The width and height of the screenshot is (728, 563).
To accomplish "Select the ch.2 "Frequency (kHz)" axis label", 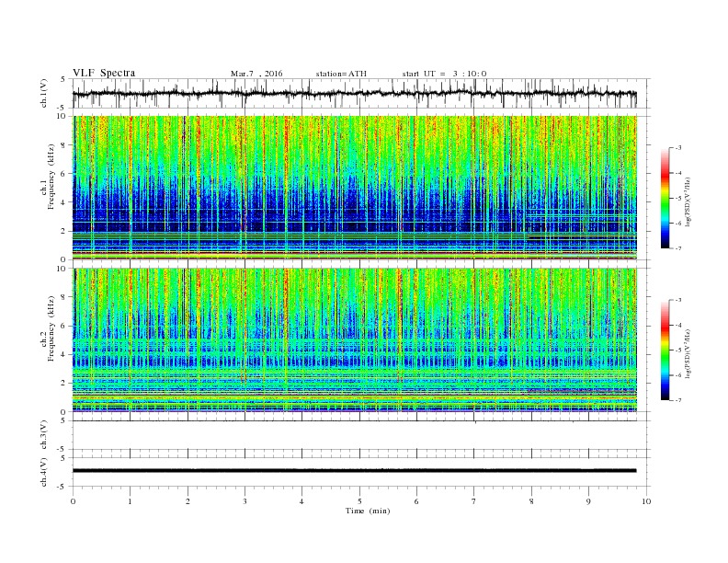I will tap(51, 327).
